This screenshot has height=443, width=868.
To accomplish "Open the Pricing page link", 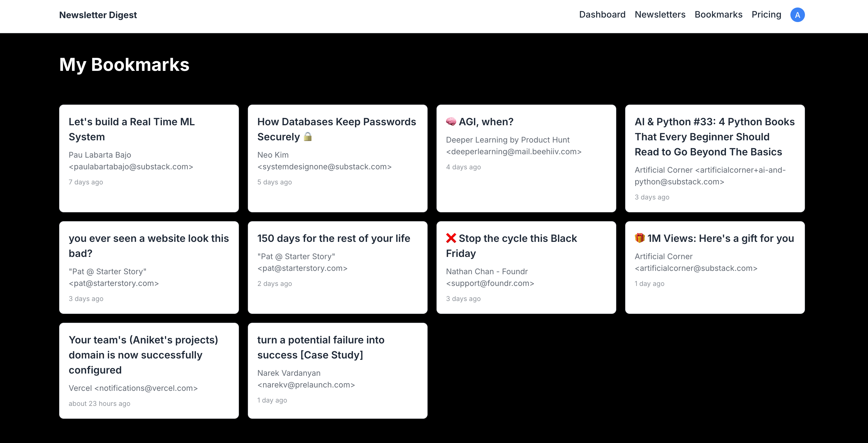I will 766,15.
